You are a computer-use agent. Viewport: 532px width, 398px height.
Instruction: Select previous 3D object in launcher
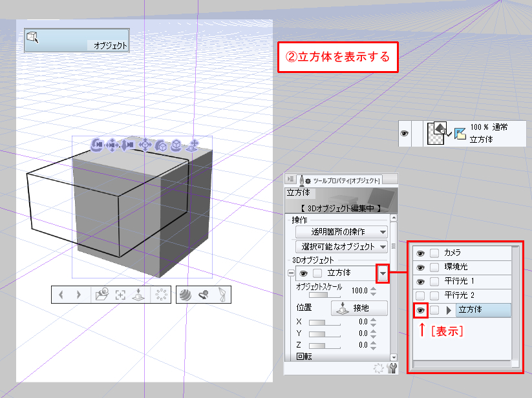click(x=61, y=295)
